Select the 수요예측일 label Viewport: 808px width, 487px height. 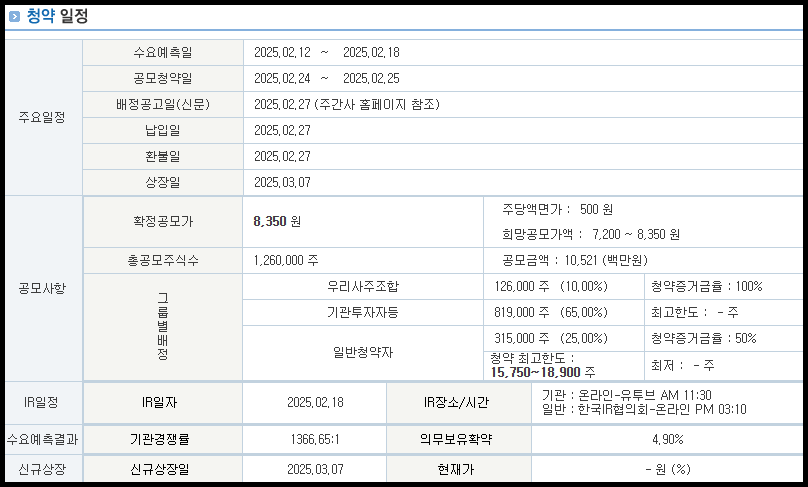[x=163, y=53]
